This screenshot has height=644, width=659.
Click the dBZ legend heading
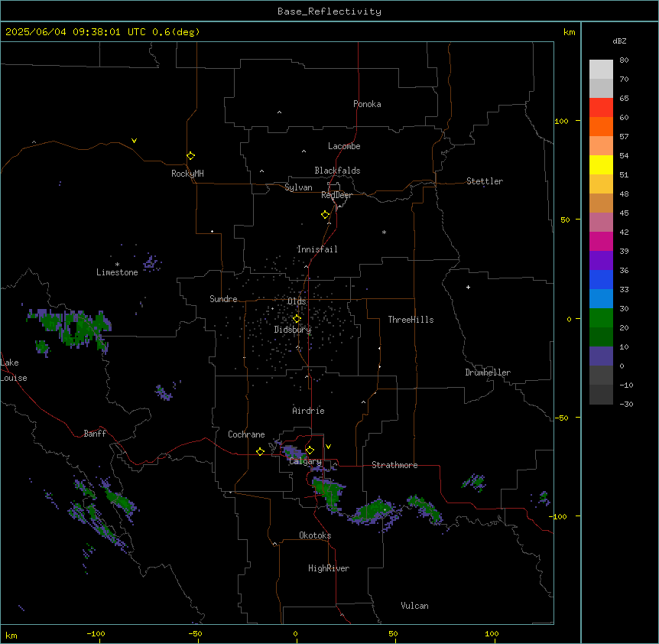coord(619,41)
